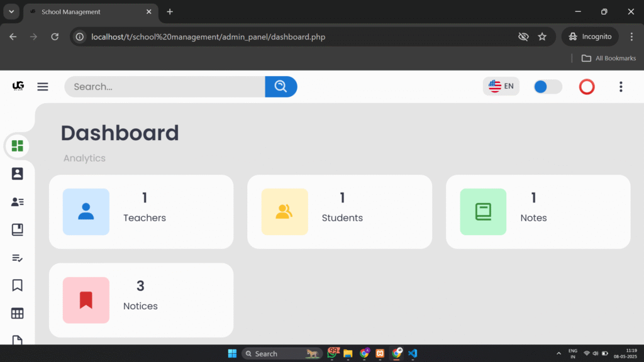The width and height of the screenshot is (644, 362).
Task: Go back in browser history
Action: [13, 37]
